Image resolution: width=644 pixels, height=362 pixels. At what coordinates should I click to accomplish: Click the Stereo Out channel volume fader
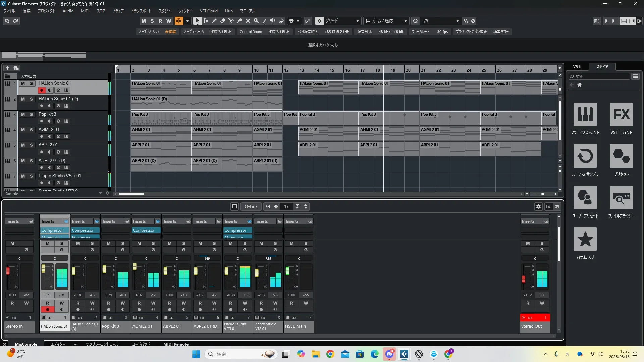click(523, 279)
